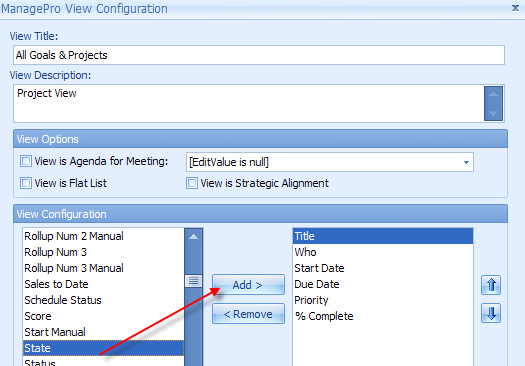Viewport: 525px width, 366px height.
Task: Select Priority column entry
Action: 383,300
